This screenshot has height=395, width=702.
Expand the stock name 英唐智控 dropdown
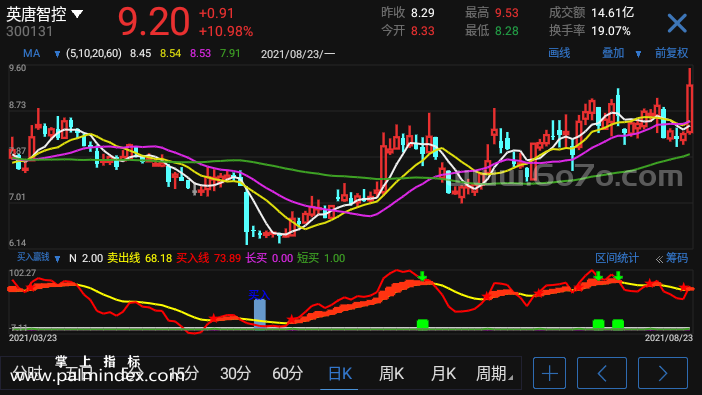coord(44,14)
